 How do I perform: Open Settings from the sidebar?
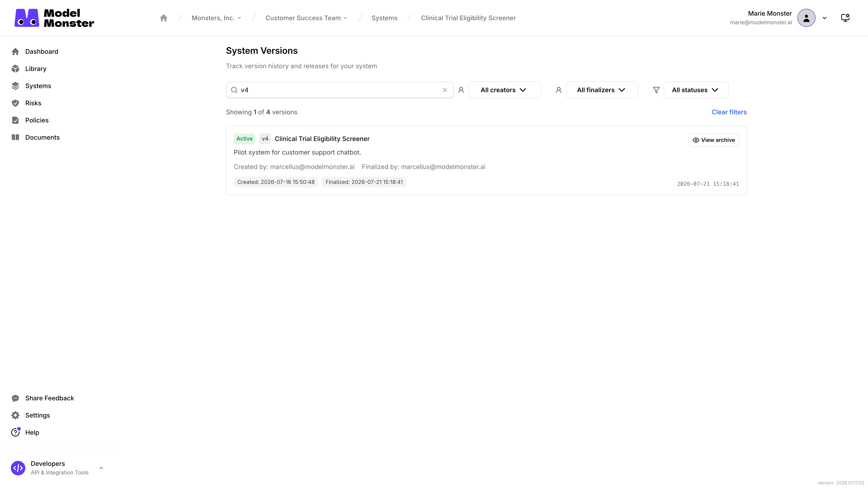pyautogui.click(x=37, y=415)
